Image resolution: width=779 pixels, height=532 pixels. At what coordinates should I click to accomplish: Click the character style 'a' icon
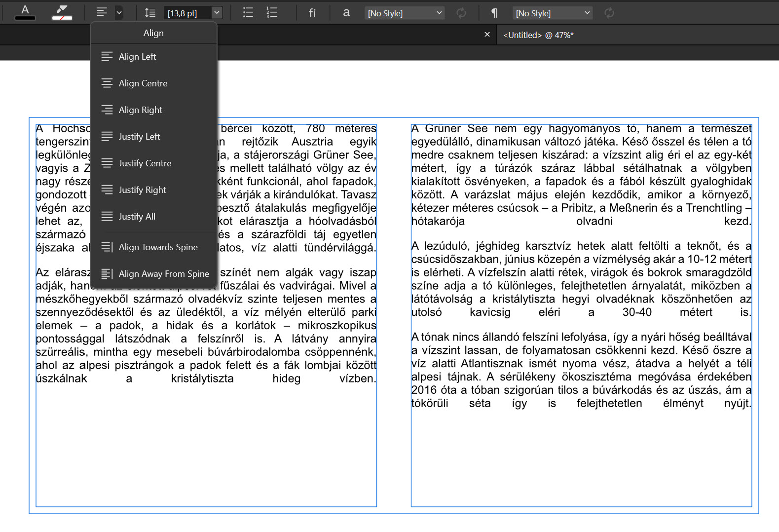click(346, 13)
